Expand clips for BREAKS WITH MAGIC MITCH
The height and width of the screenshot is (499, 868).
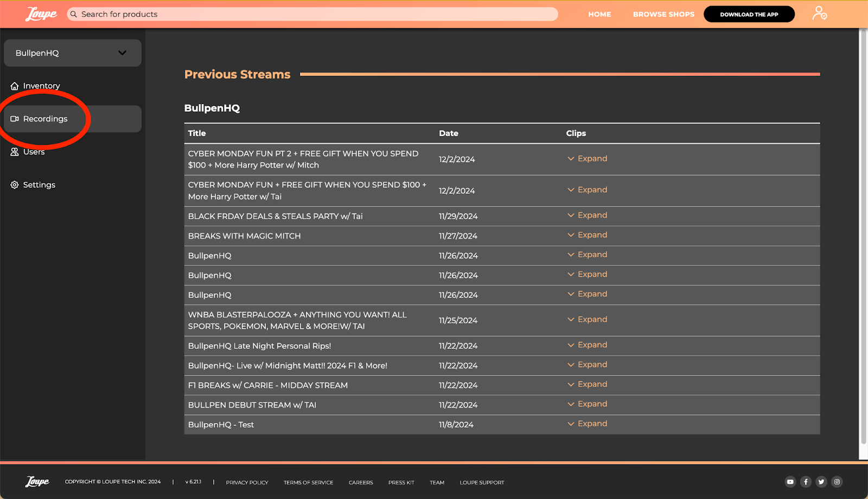tap(587, 235)
